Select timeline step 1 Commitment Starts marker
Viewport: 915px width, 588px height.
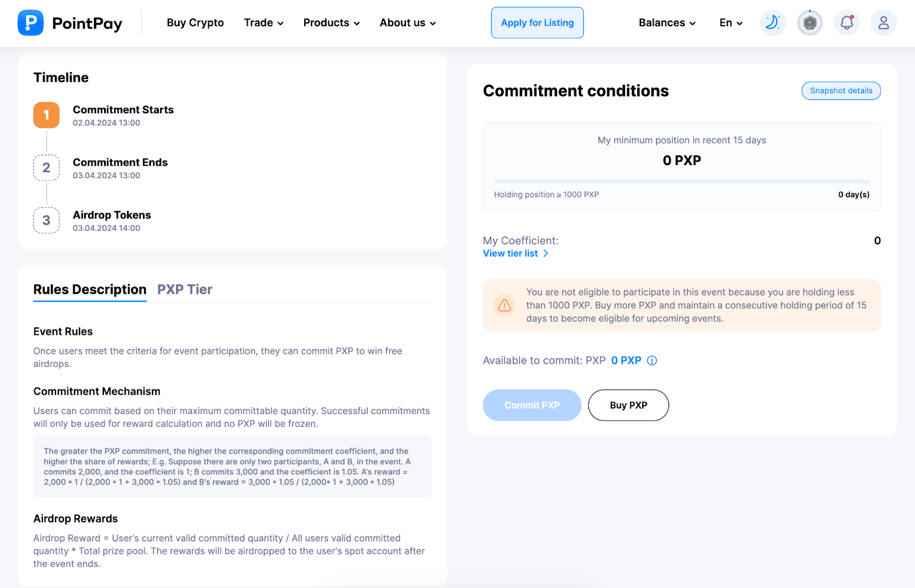click(x=46, y=115)
